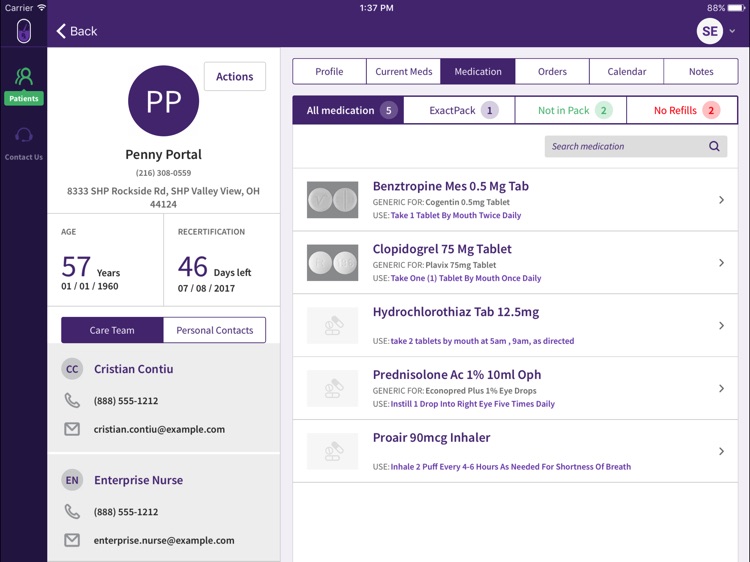Tap cristian.contiu@example.com email address
This screenshot has width=750, height=562.
pyautogui.click(x=159, y=429)
